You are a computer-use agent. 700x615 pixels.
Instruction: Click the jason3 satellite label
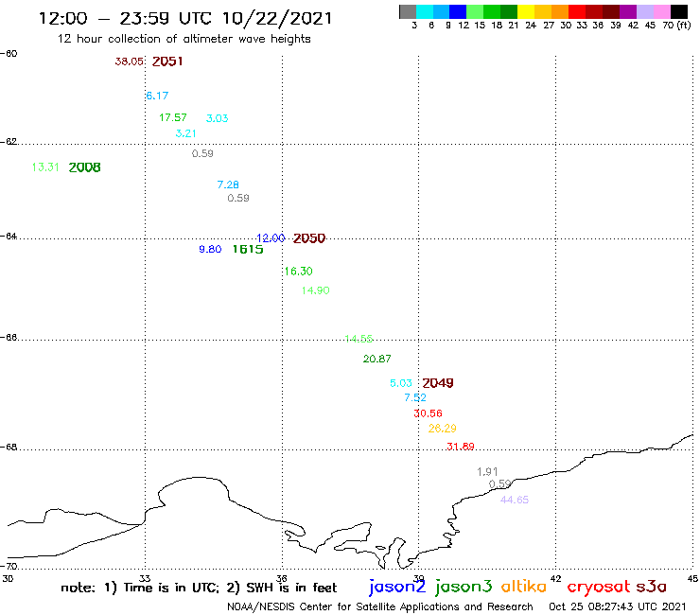[464, 587]
